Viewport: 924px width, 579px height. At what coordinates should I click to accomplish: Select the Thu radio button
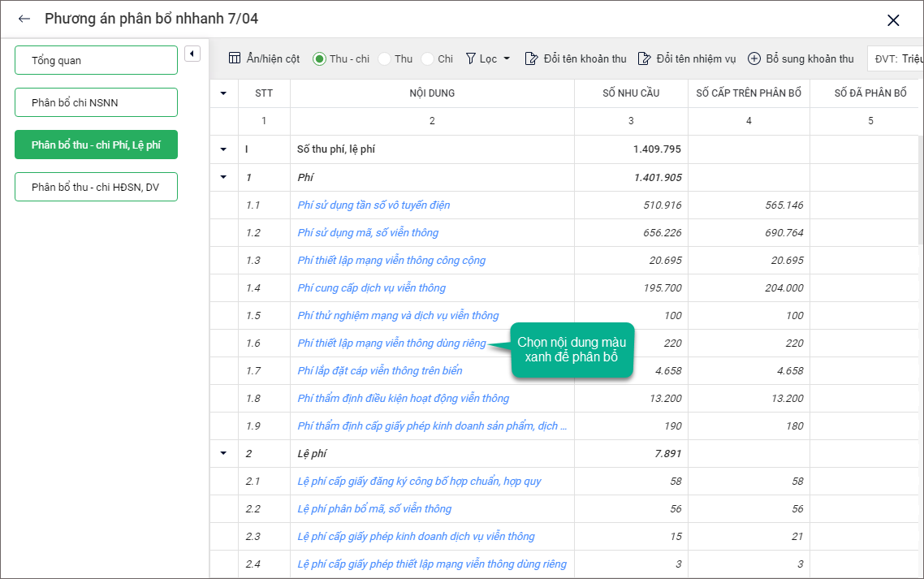[x=384, y=58]
